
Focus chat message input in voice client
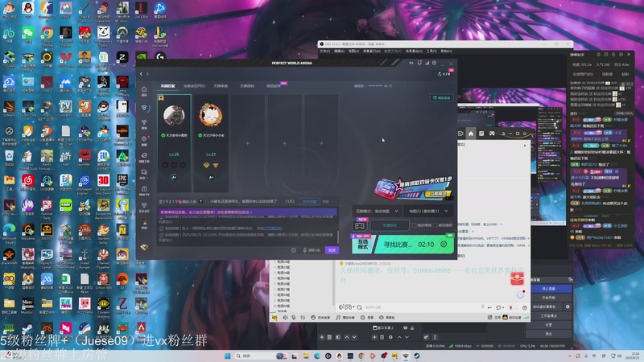point(421,307)
